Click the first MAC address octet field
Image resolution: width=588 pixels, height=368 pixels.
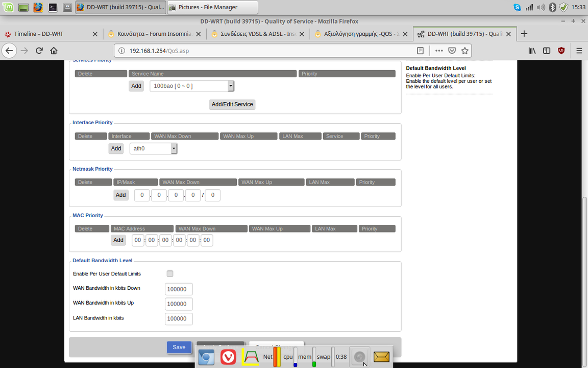[x=138, y=240]
